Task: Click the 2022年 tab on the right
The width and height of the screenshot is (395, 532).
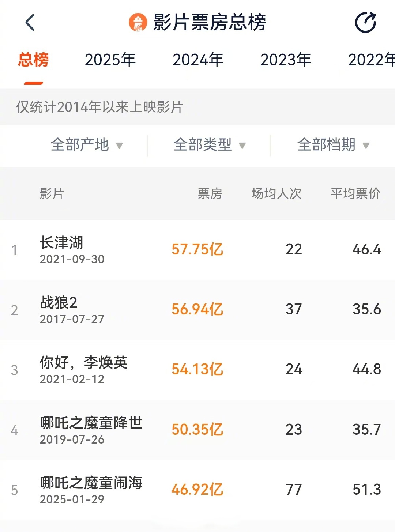Action: (372, 60)
